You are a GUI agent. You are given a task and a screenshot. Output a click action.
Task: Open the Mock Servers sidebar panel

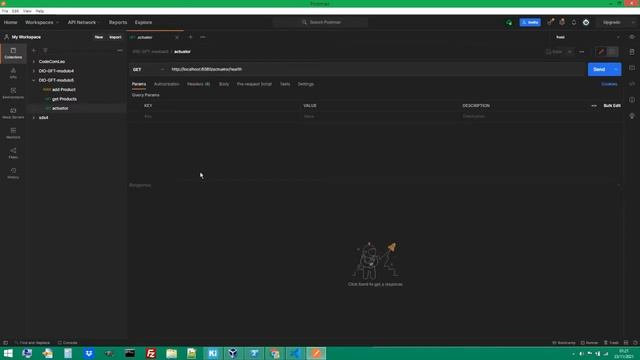tap(13, 113)
